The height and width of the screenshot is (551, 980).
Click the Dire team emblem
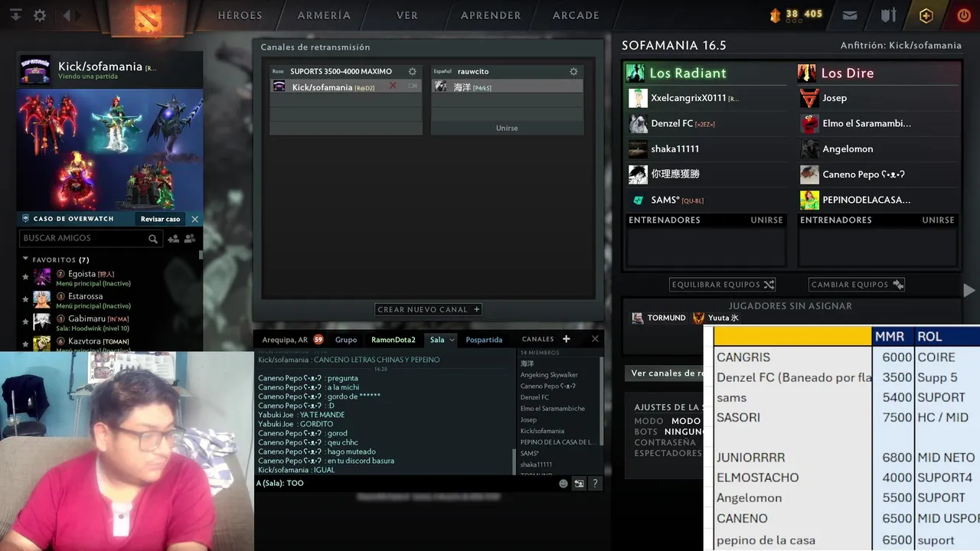point(806,73)
